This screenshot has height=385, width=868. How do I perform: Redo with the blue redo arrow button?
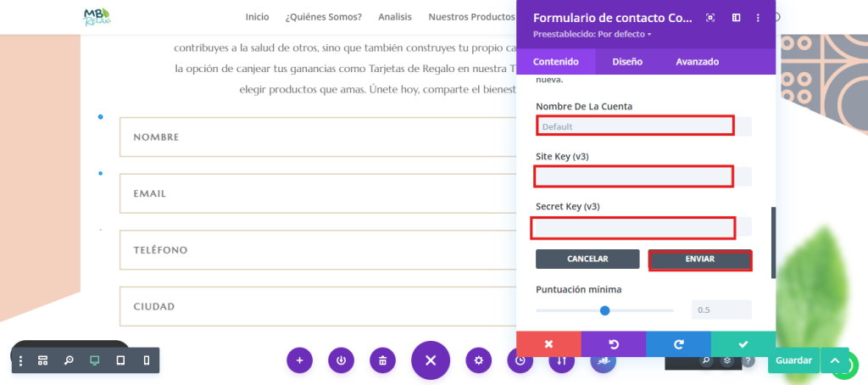pyautogui.click(x=678, y=344)
